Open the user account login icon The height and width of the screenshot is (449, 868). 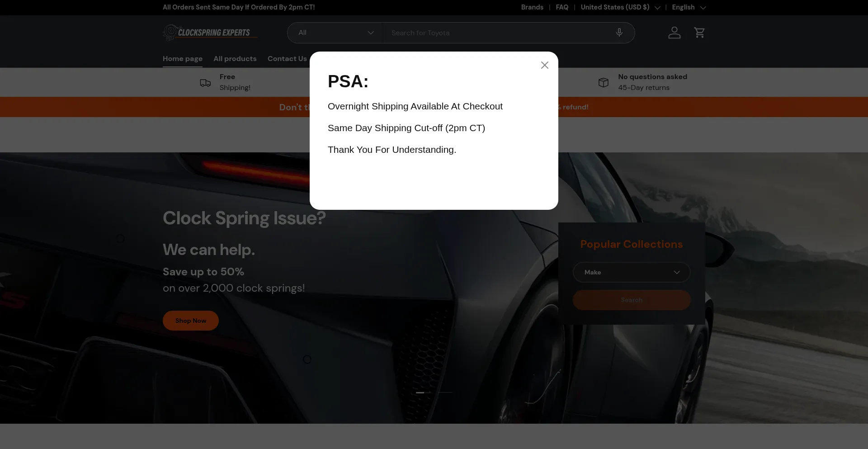(674, 33)
